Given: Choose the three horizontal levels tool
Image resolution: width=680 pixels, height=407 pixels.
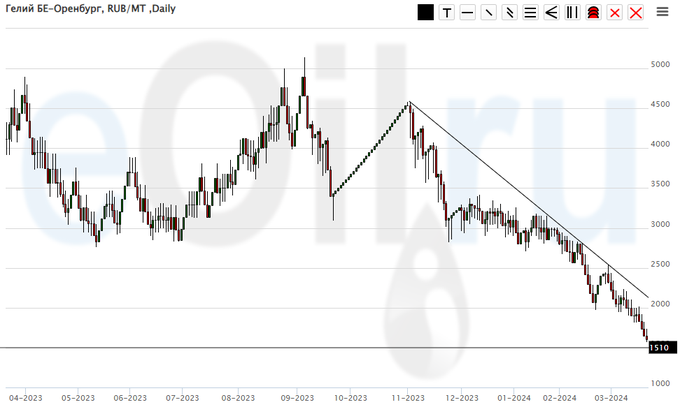Looking at the screenshot, I should tap(530, 13).
